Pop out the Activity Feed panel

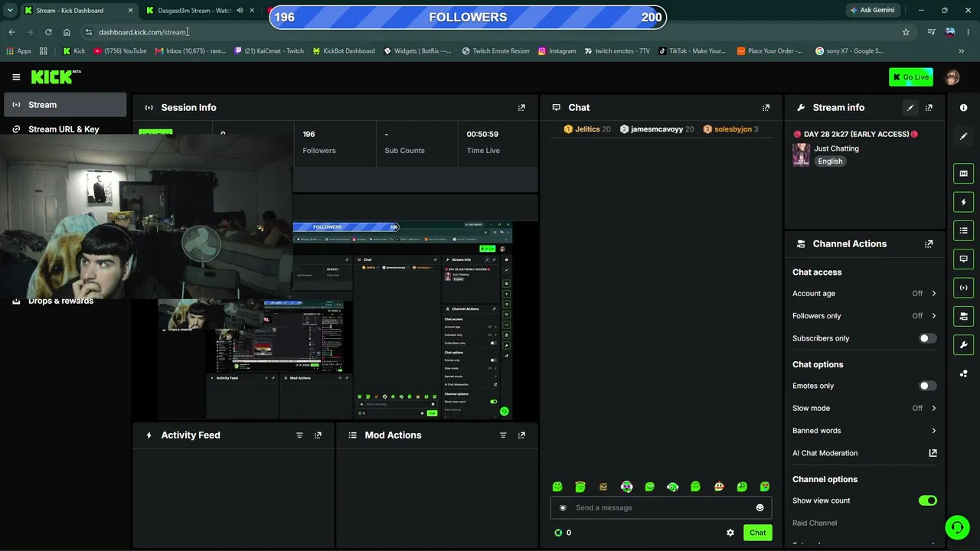coord(318,435)
